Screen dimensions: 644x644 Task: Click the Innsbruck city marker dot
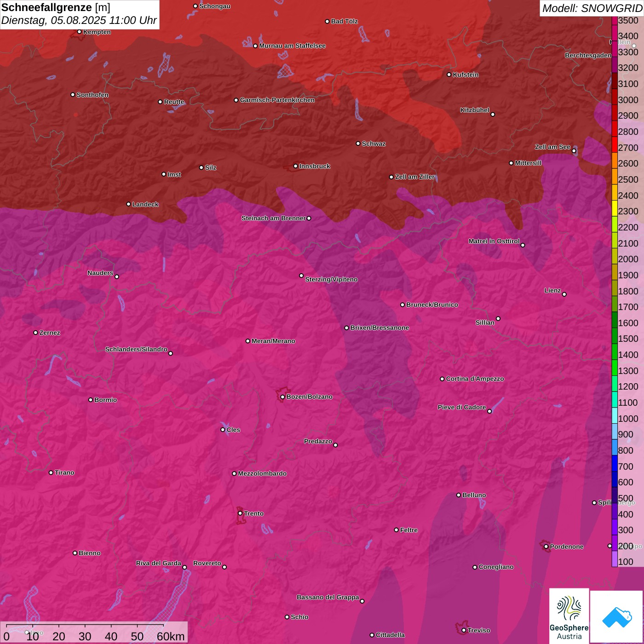coord(296,166)
